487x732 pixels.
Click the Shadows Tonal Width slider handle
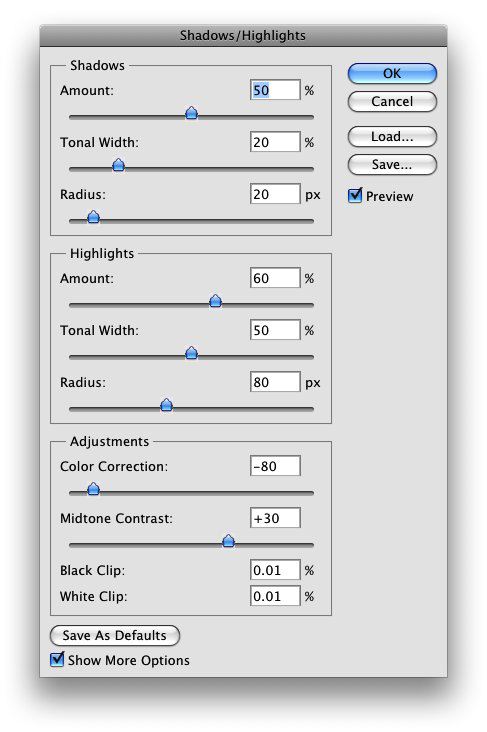pyautogui.click(x=119, y=165)
